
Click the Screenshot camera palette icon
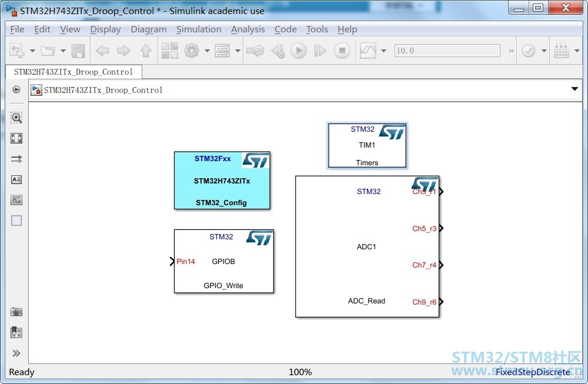tap(16, 312)
